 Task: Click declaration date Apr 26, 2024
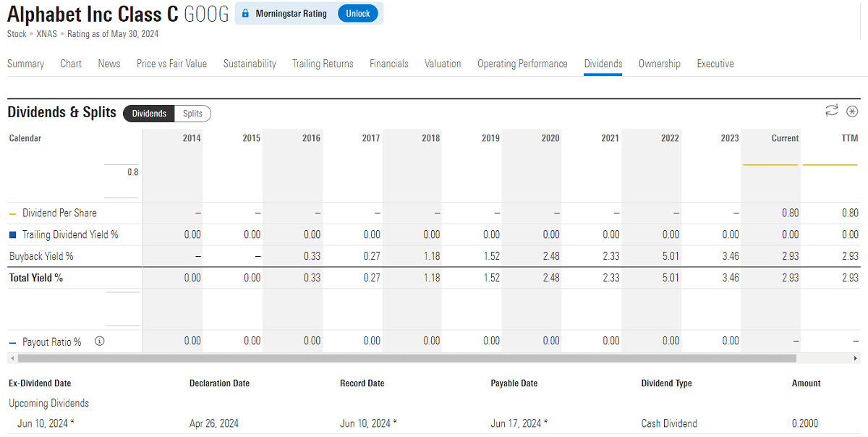pos(214,423)
